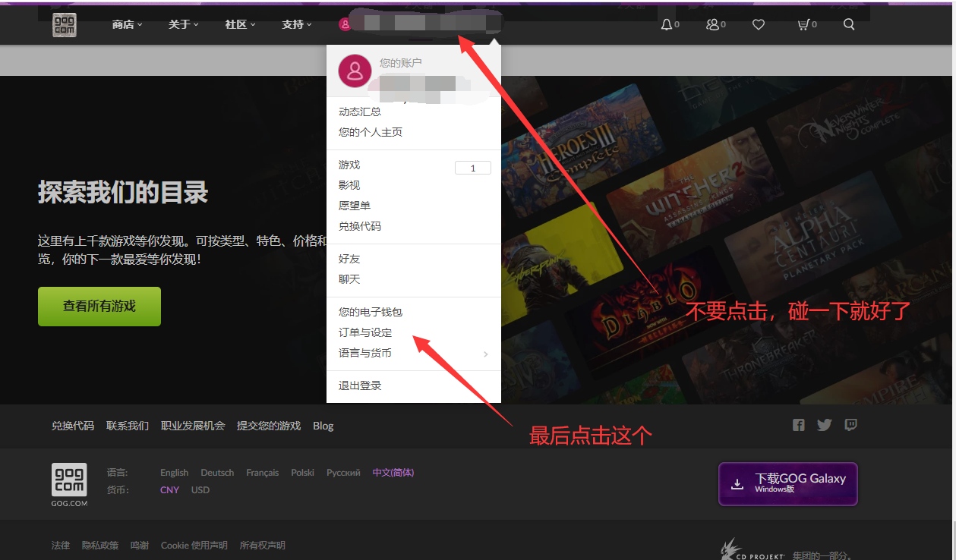The height and width of the screenshot is (560, 956).
Task: Click the CD PROJEKT logo
Action: click(753, 551)
